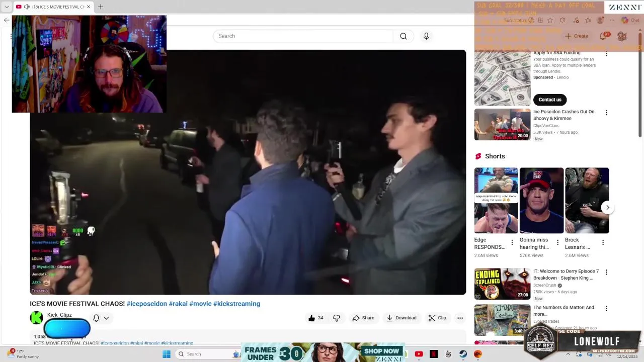Open the Ice Poseidon Crashes Out video thumbnail
Screen dimensions: 644x362
point(502,124)
